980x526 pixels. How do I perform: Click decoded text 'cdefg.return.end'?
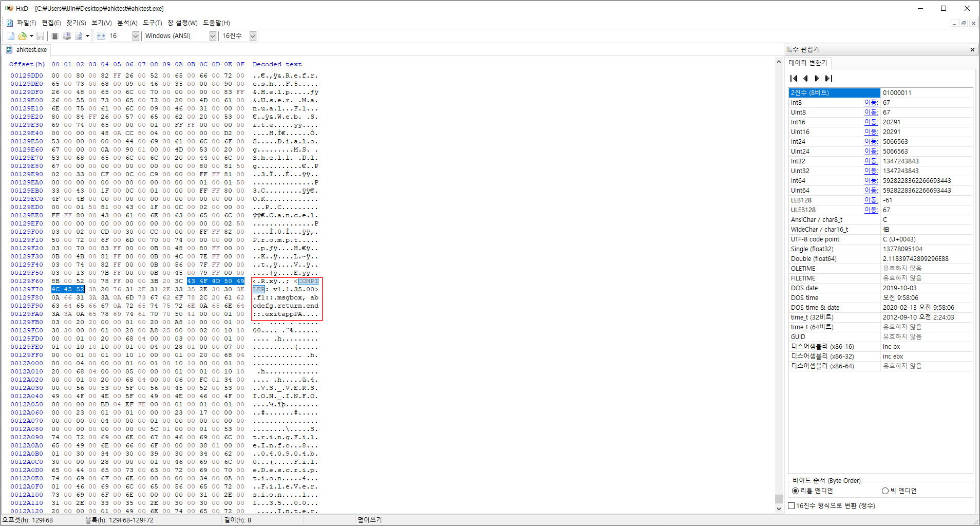coord(286,306)
